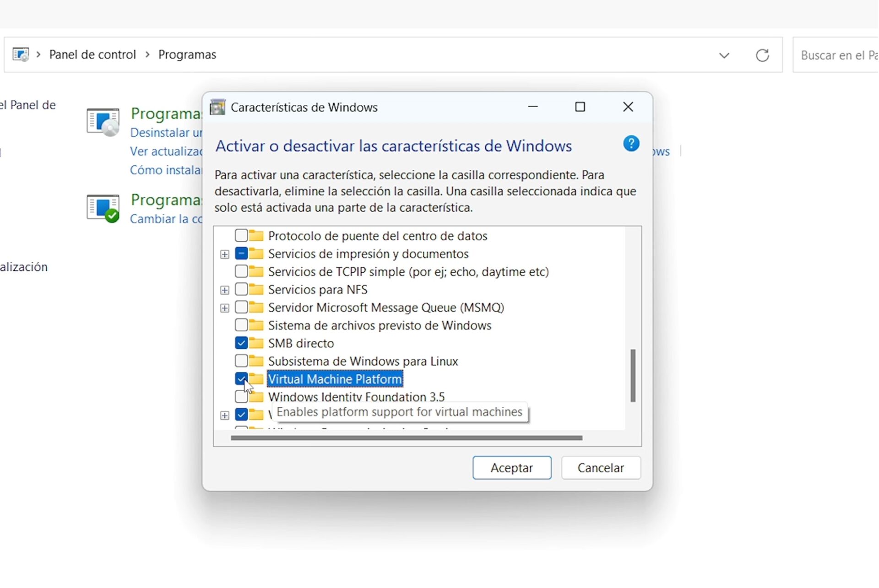Screen dimensions: 879x588
Task: Close the Características de Windows dialog
Action: click(628, 107)
